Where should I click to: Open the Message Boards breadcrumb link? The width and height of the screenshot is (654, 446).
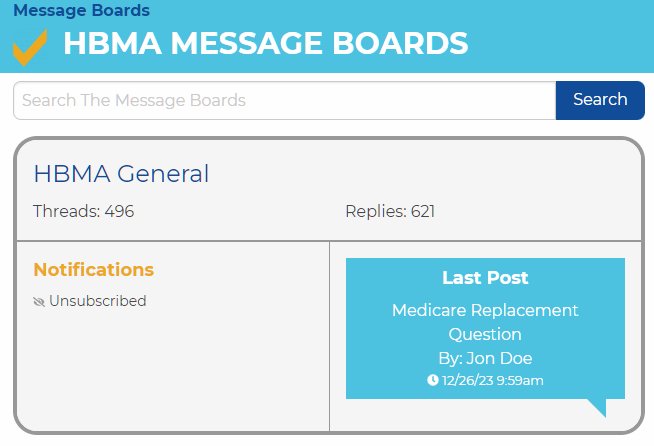(82, 10)
